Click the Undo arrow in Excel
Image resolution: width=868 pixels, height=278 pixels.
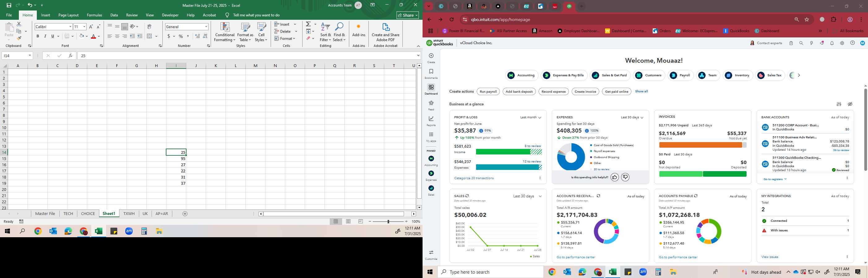pos(30,5)
